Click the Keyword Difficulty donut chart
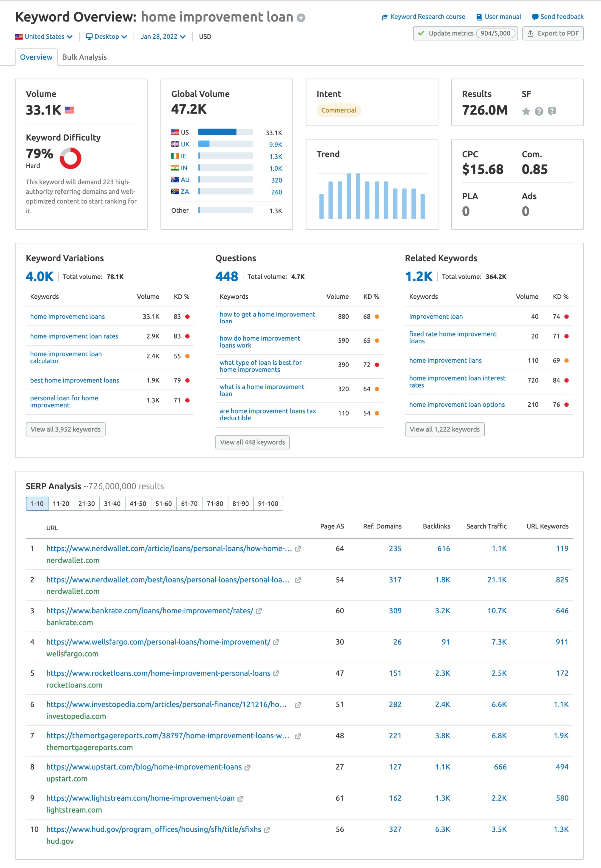601x868 pixels. [71, 158]
